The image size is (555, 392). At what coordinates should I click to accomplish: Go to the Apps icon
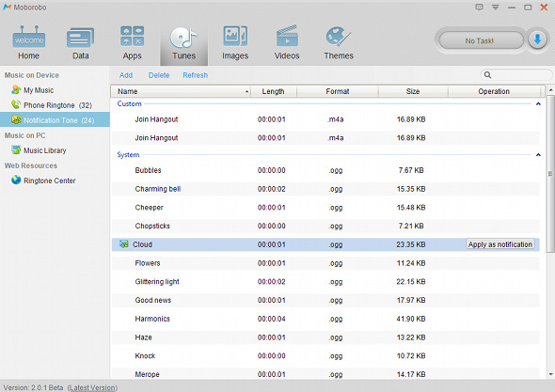coord(132,36)
